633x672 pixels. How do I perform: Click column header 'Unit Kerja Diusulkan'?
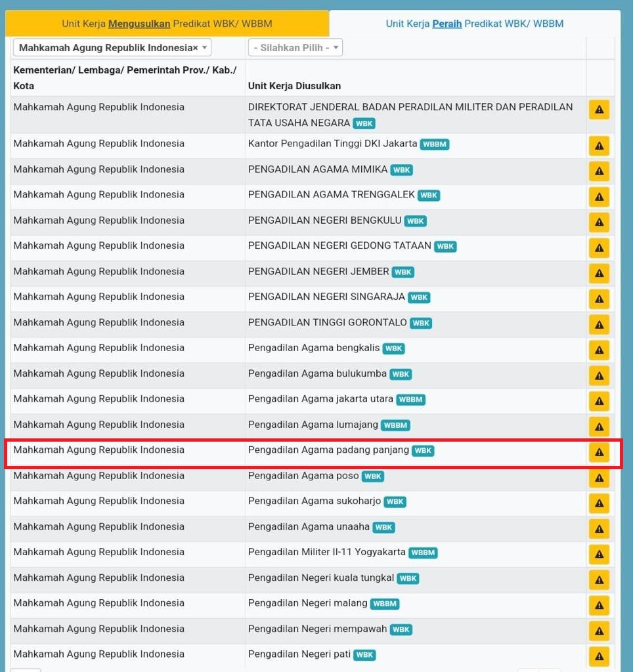coord(294,86)
